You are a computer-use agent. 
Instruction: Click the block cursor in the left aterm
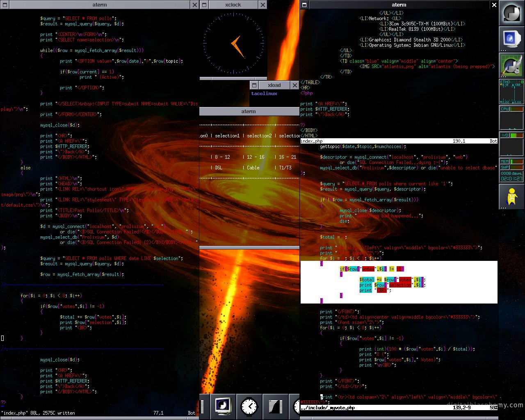[2, 338]
